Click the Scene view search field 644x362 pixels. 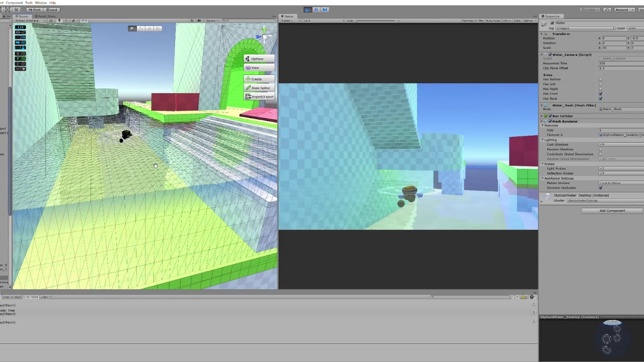click(249, 21)
